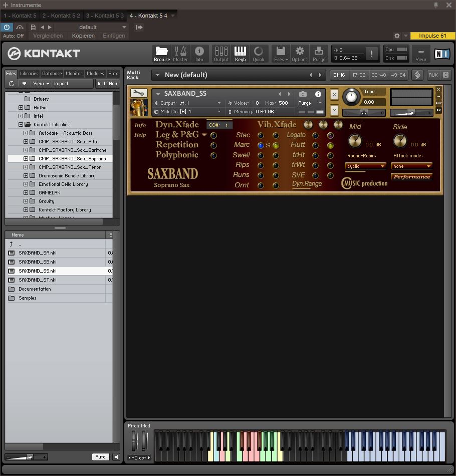Screen dimensions: 456x476
Task: Refresh the file browser
Action: click(12, 84)
